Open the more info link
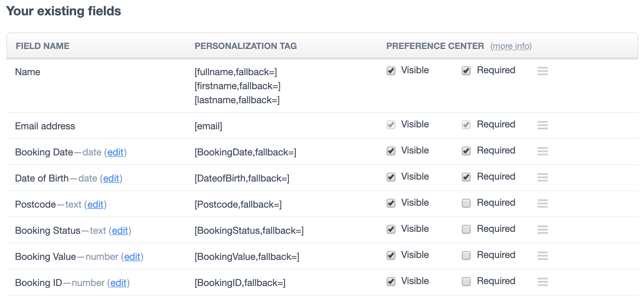The height and width of the screenshot is (307, 644). coord(511,46)
